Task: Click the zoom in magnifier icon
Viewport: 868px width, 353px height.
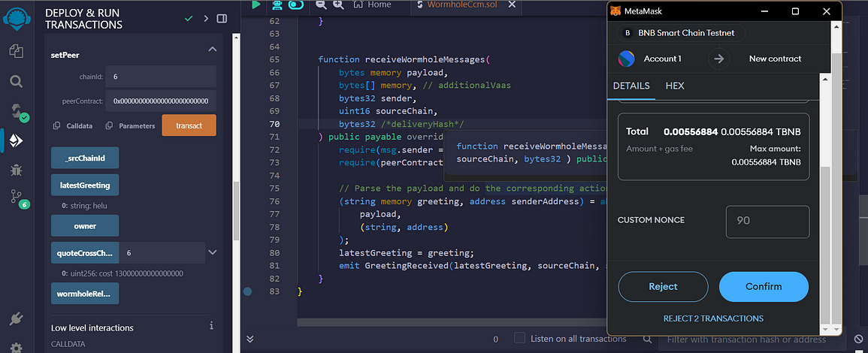Action: (338, 5)
